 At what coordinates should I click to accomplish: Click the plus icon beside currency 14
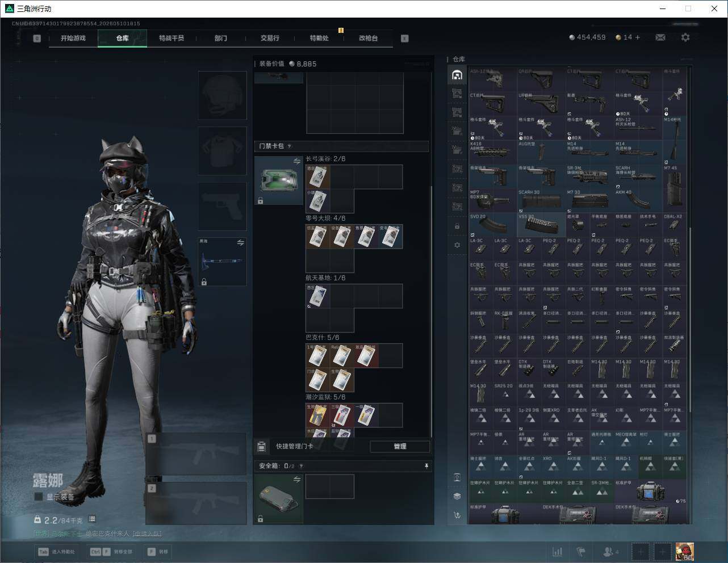click(638, 37)
